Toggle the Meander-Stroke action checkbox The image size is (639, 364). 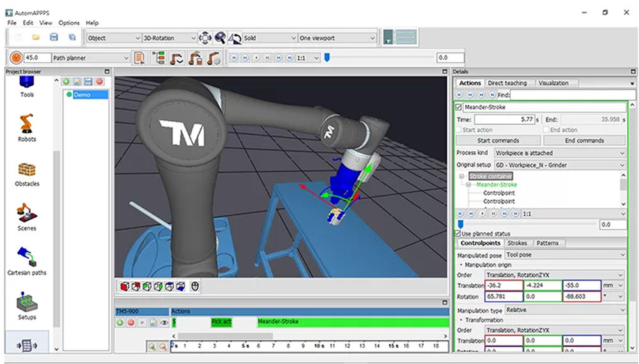tap(458, 107)
